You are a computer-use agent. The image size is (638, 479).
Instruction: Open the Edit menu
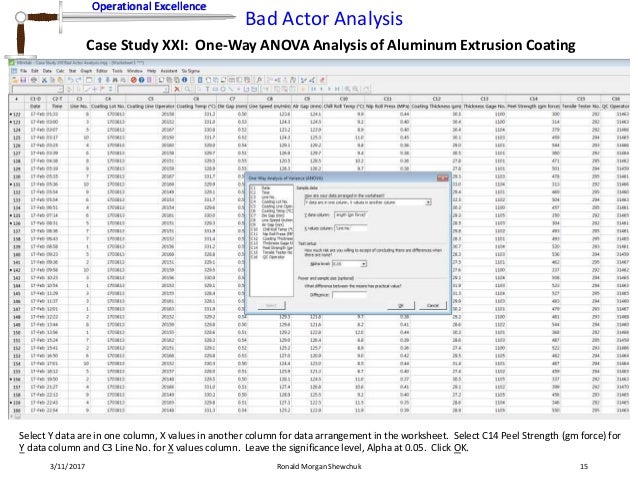point(35,71)
